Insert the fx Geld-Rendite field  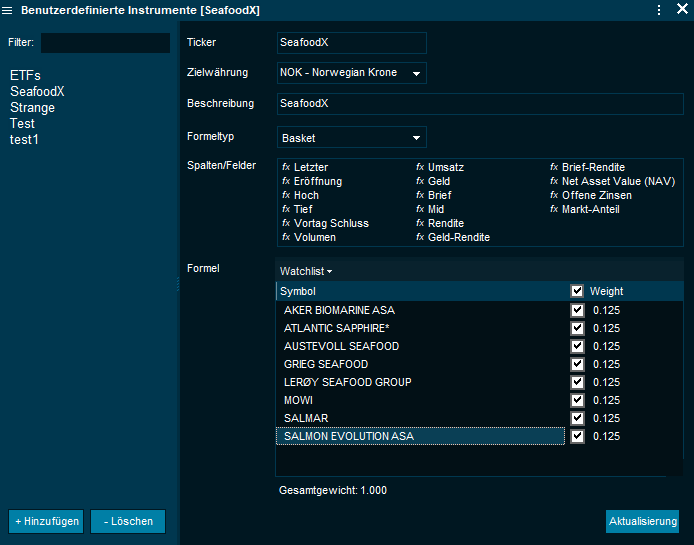(452, 237)
